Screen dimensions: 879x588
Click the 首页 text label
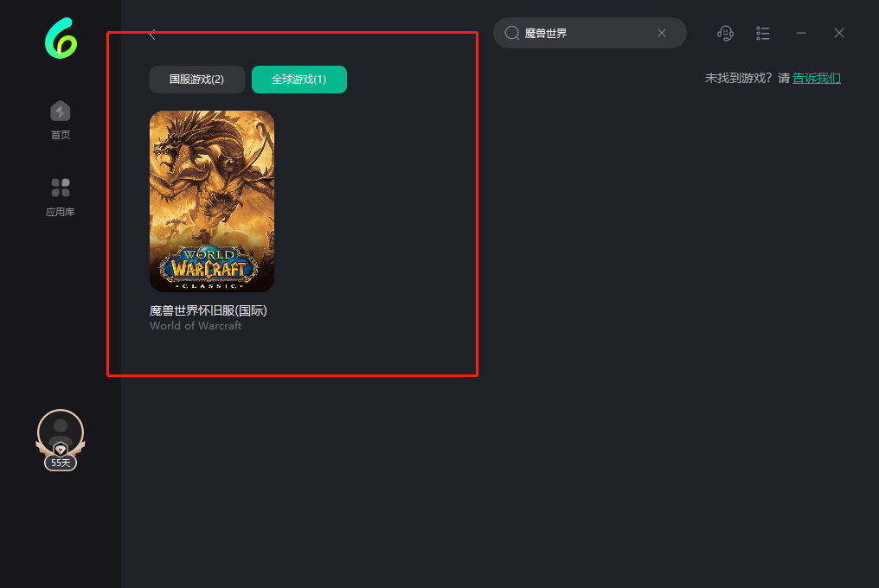click(x=60, y=135)
